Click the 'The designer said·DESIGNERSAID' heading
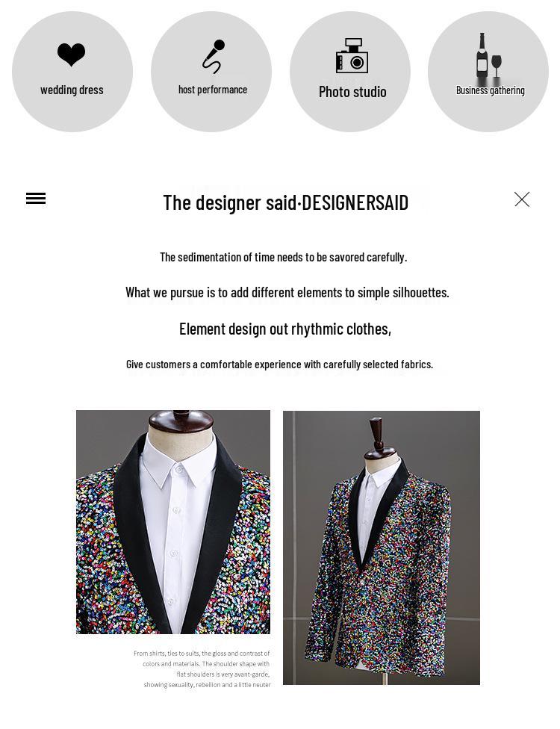The image size is (560, 729). [x=285, y=202]
